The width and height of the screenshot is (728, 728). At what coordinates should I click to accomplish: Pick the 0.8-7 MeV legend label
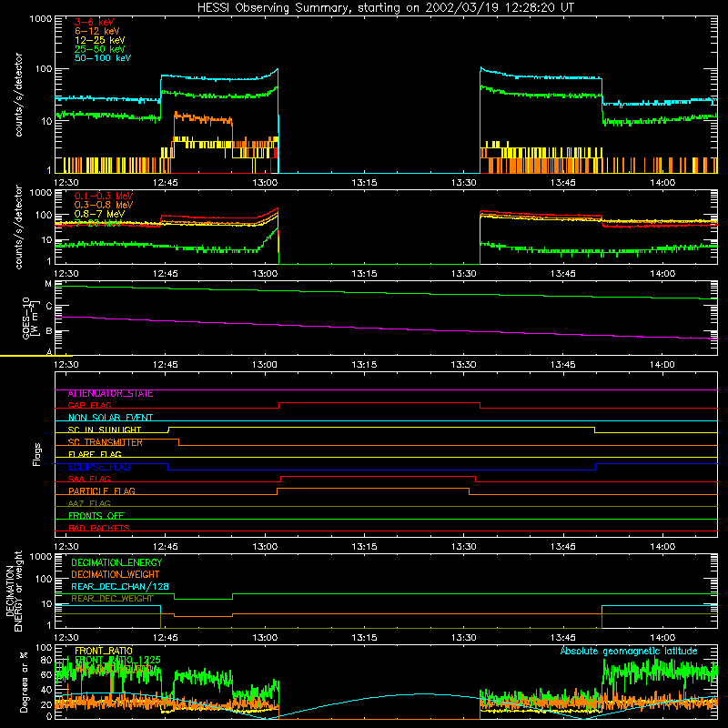point(100,214)
